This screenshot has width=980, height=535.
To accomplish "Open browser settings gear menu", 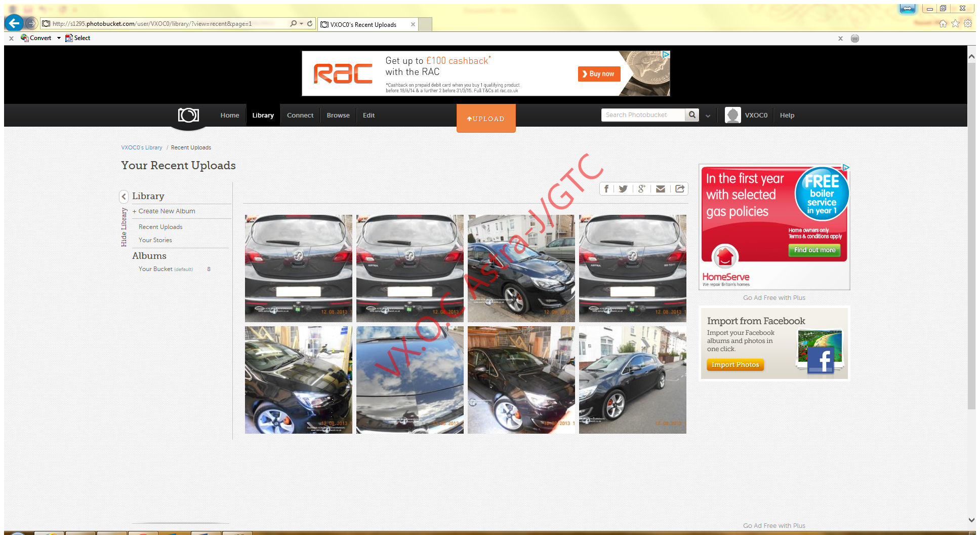I will pyautogui.click(x=967, y=23).
